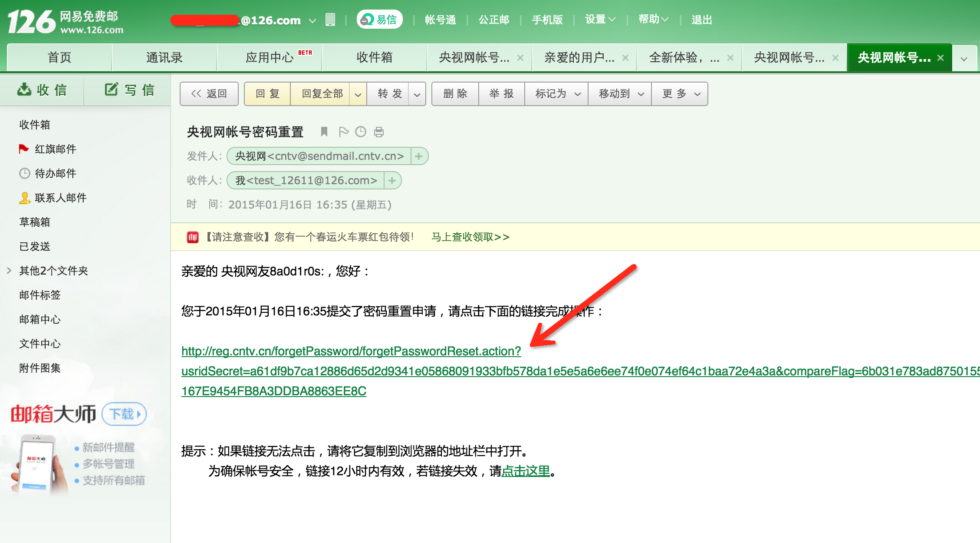Click 收信 to receive mail
980x543 pixels.
pos(42,90)
